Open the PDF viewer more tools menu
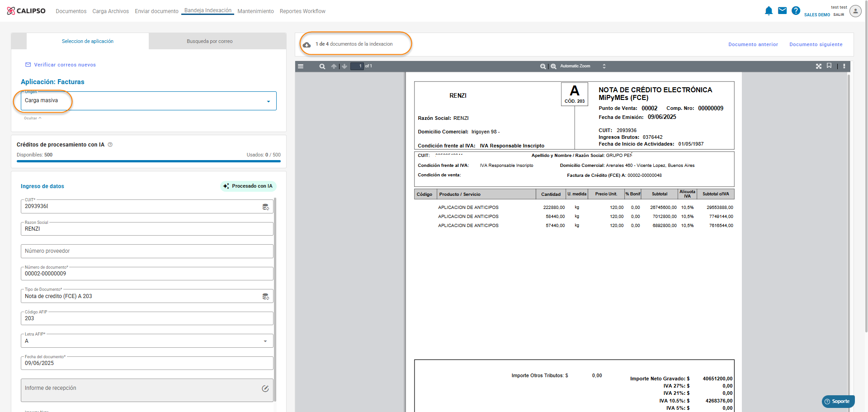Viewport: 868px width, 412px height. click(844, 66)
